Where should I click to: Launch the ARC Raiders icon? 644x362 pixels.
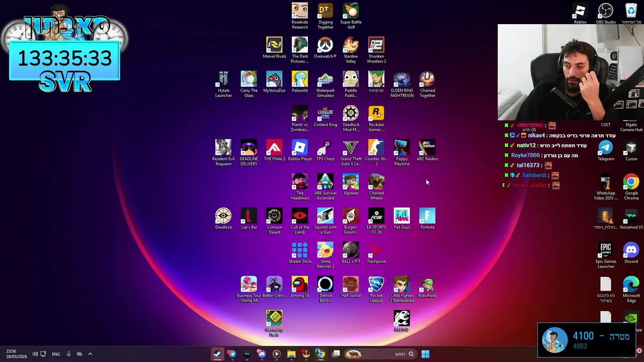click(427, 150)
